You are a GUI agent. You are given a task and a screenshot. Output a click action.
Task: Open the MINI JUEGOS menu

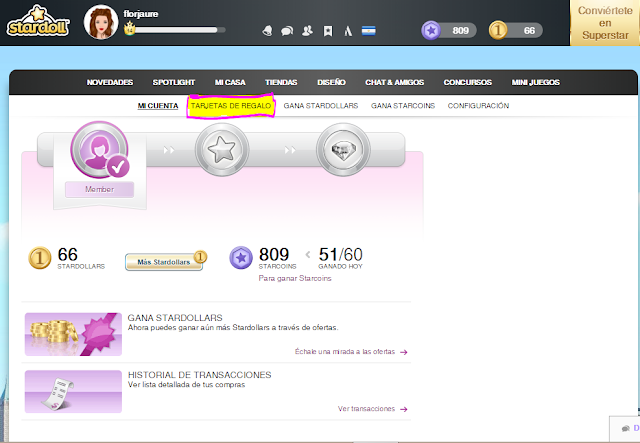coord(536,82)
